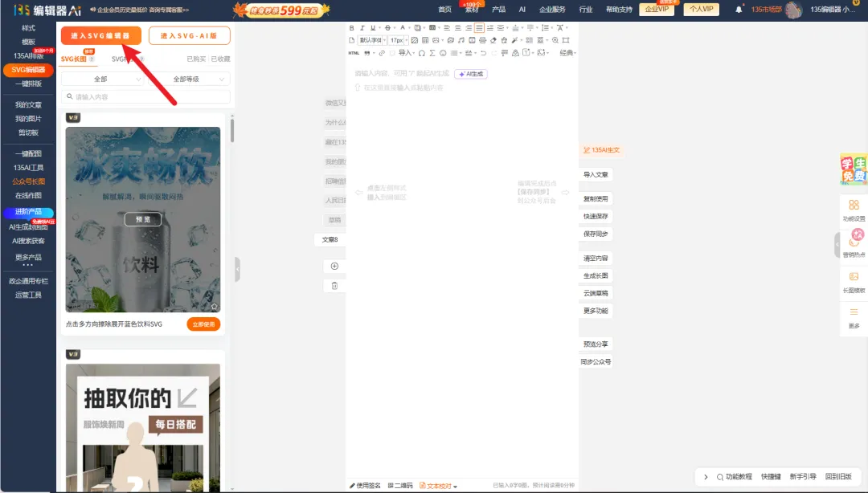This screenshot has height=493, width=868.
Task: Open the HTML source view
Action: tap(354, 53)
